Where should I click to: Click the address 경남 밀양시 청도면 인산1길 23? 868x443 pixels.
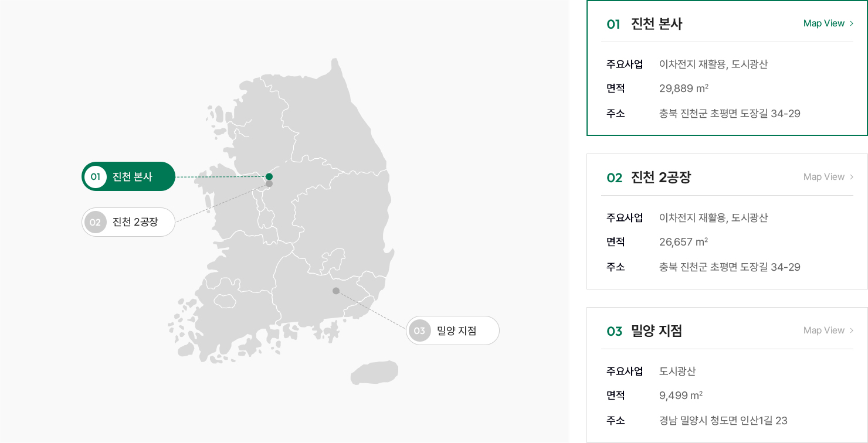pyautogui.click(x=723, y=420)
